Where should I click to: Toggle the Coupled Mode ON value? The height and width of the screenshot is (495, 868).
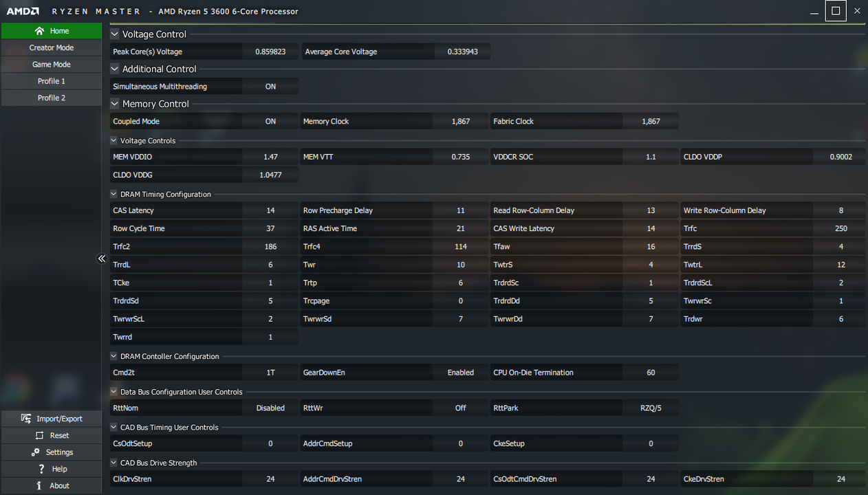pos(270,121)
